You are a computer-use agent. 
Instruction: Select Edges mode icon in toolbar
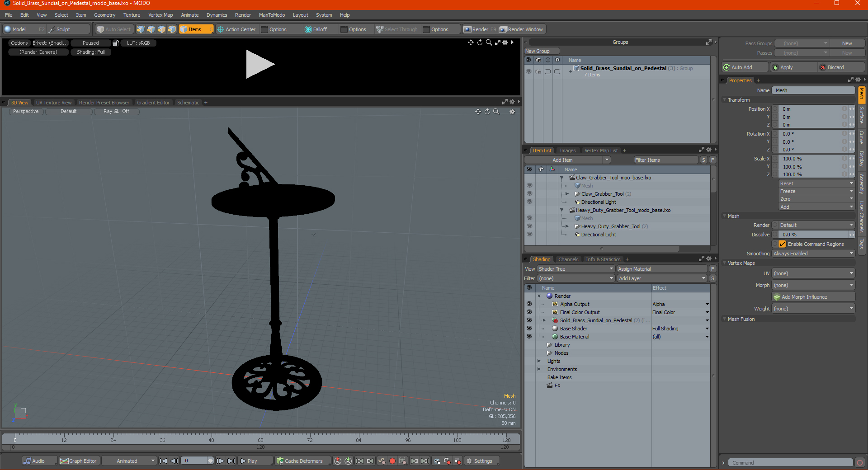(x=151, y=29)
